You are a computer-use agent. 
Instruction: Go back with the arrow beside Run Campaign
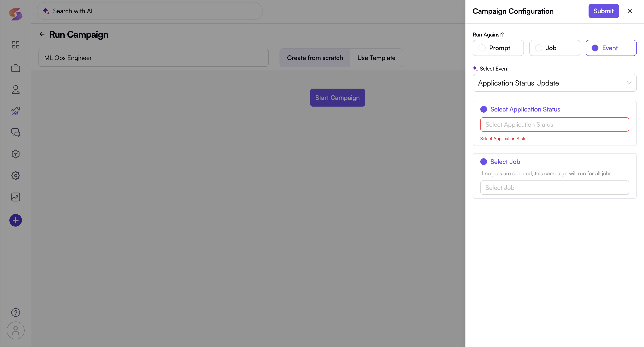pyautogui.click(x=42, y=34)
